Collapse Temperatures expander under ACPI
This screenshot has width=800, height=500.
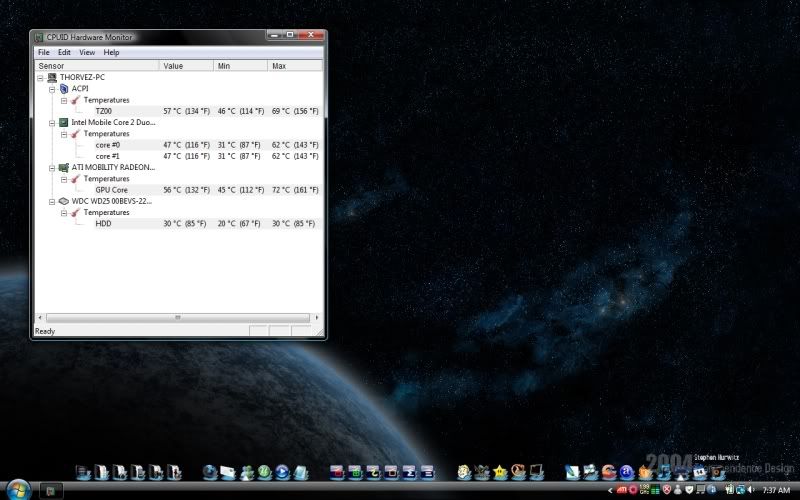[x=64, y=101]
